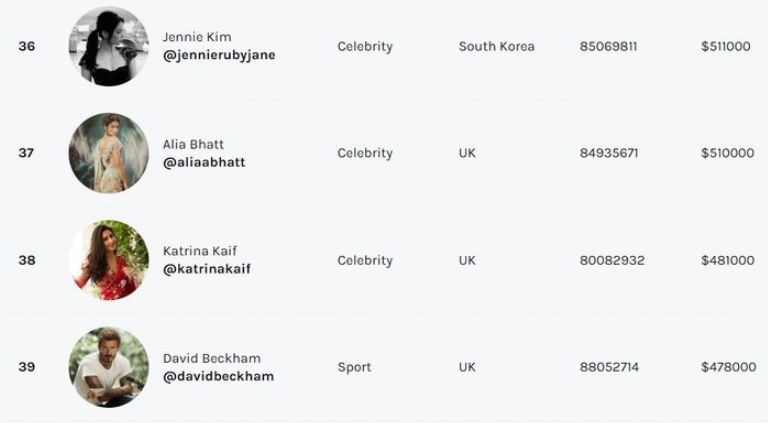
Task: Open the @aliaabhatt handle link
Action: click(204, 163)
